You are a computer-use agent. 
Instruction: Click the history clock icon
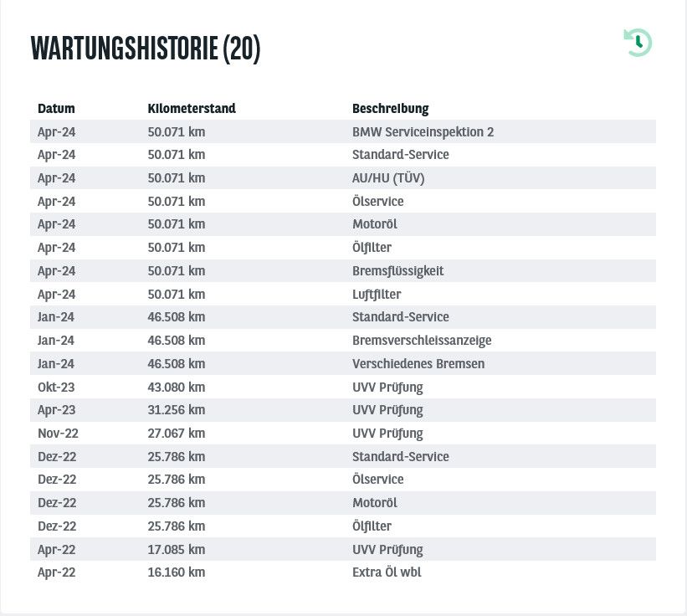(638, 43)
